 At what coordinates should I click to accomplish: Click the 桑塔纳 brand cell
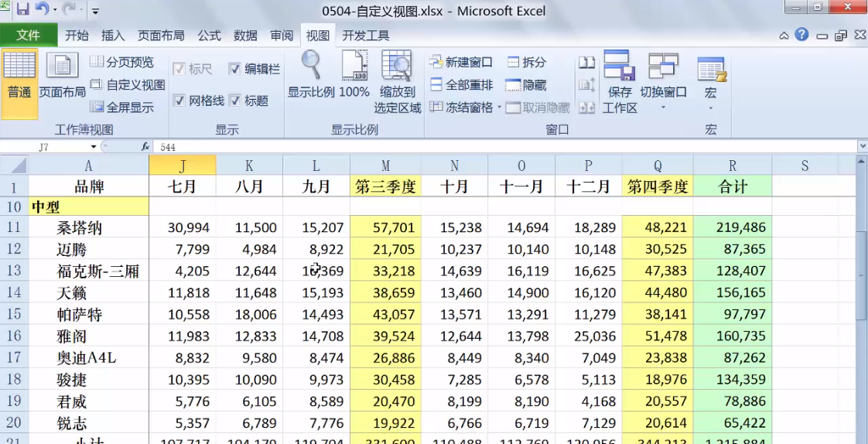(x=88, y=227)
